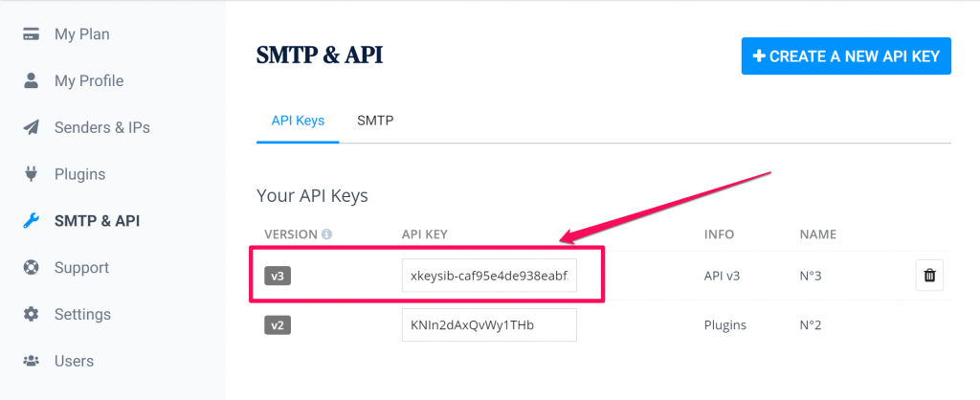Click the plug icon beside Plugins
The image size is (980, 400).
[31, 174]
